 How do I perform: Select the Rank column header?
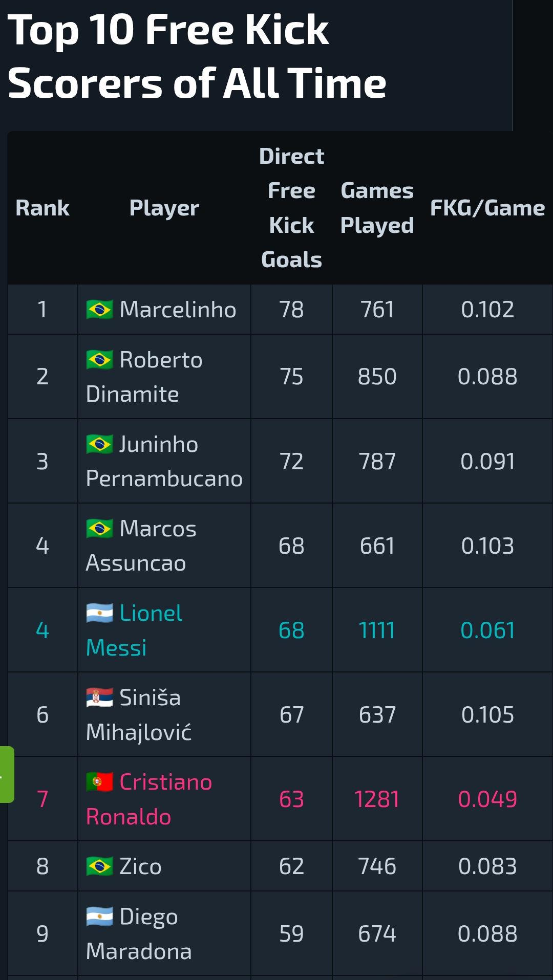[42, 208]
